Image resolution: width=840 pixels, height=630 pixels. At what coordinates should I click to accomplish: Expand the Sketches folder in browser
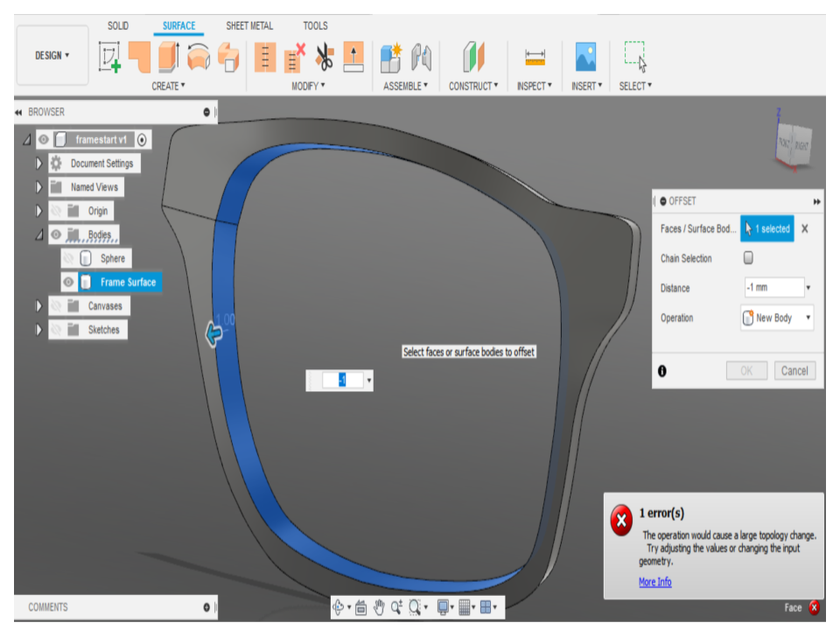(x=38, y=329)
